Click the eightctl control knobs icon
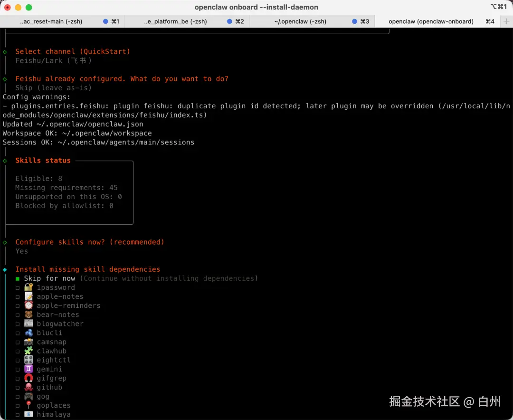Viewport: 513px width, 420px height. [x=28, y=360]
